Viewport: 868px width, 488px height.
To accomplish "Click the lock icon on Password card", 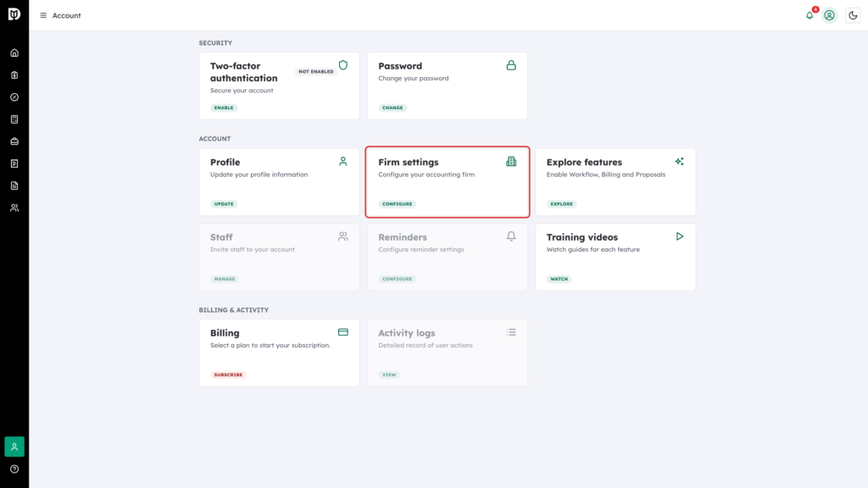I will (511, 65).
